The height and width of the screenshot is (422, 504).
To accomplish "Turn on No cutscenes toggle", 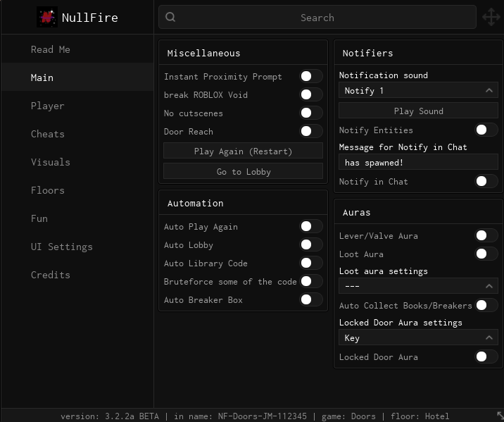I will point(311,113).
